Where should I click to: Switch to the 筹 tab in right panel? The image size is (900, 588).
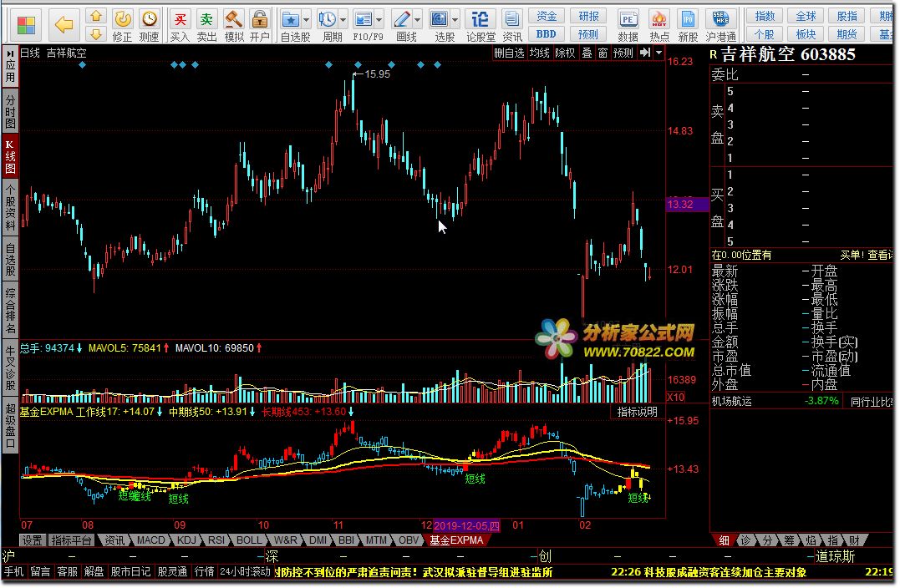[789, 540]
